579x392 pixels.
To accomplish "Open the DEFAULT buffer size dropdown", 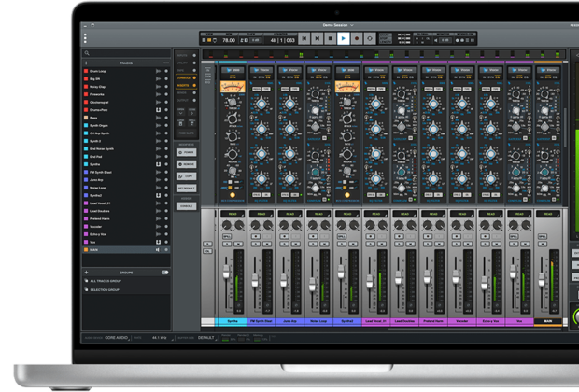I will point(206,338).
